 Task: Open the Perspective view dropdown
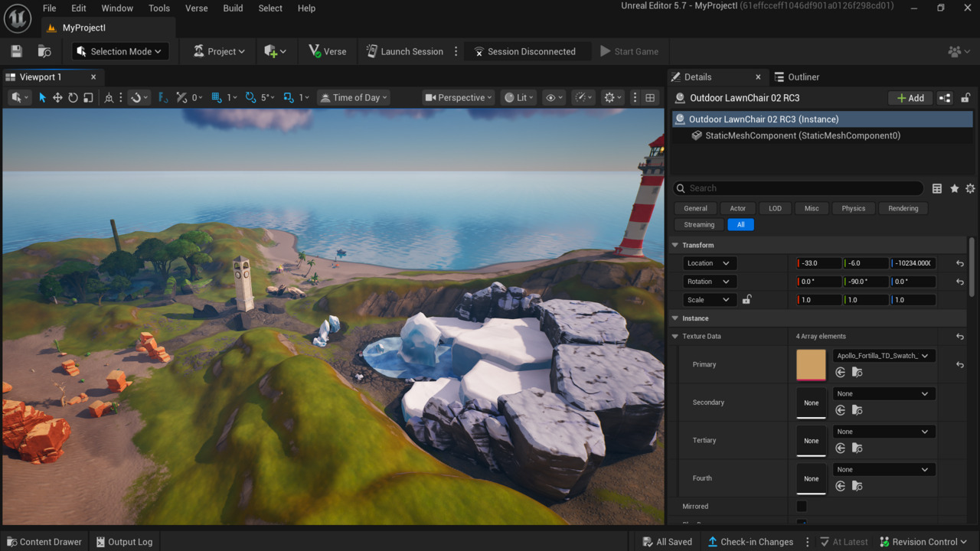[x=459, y=97]
